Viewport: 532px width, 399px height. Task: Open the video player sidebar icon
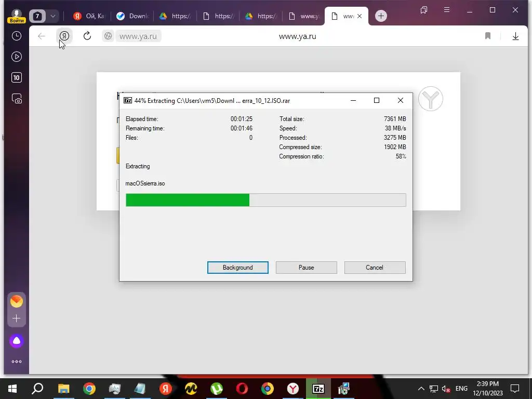click(x=17, y=57)
